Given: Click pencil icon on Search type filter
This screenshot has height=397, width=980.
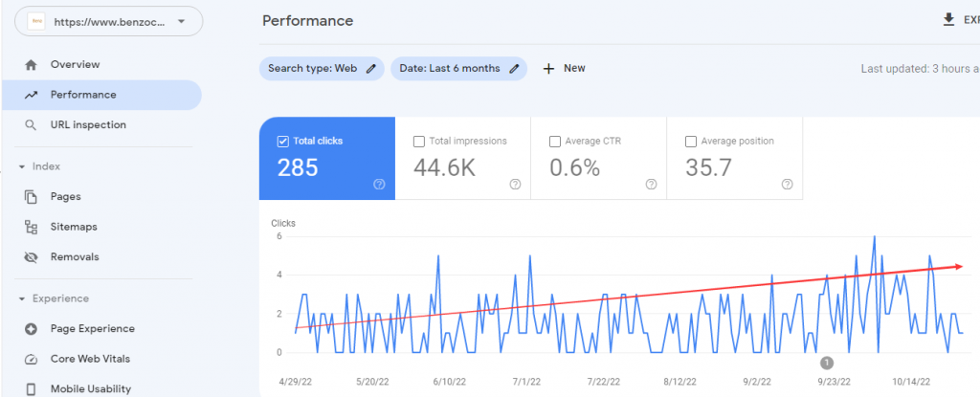Looking at the screenshot, I should [371, 69].
